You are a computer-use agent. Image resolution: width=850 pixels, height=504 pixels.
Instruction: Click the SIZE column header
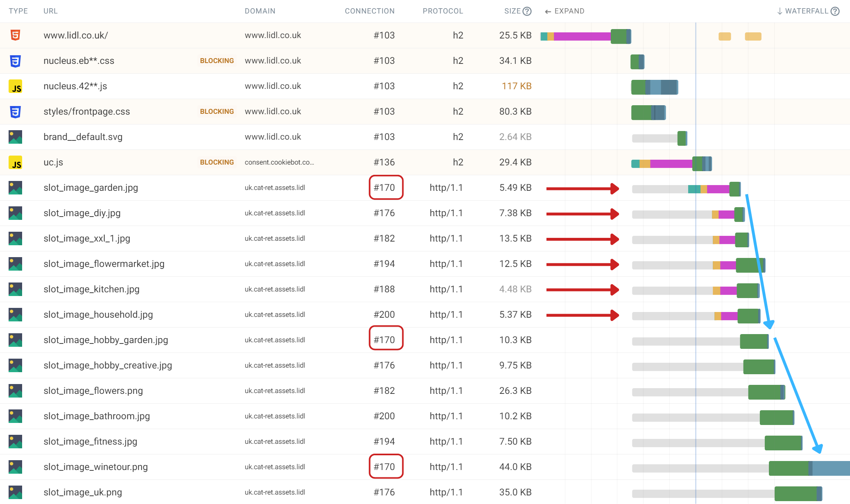[x=512, y=11]
